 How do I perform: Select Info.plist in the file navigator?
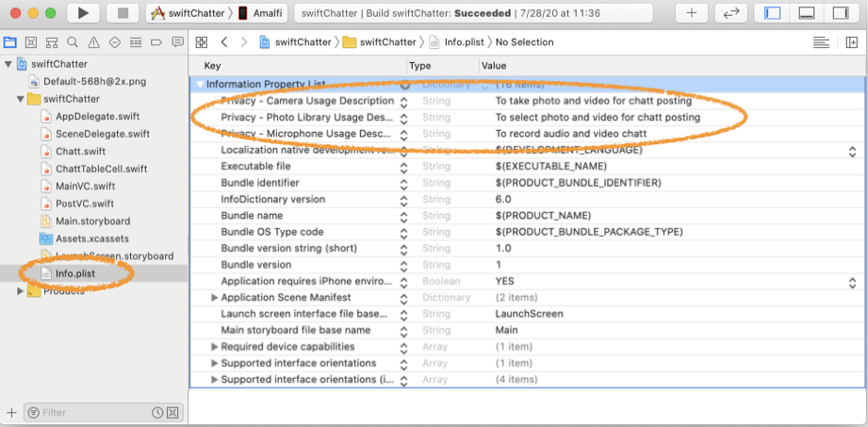(x=75, y=273)
